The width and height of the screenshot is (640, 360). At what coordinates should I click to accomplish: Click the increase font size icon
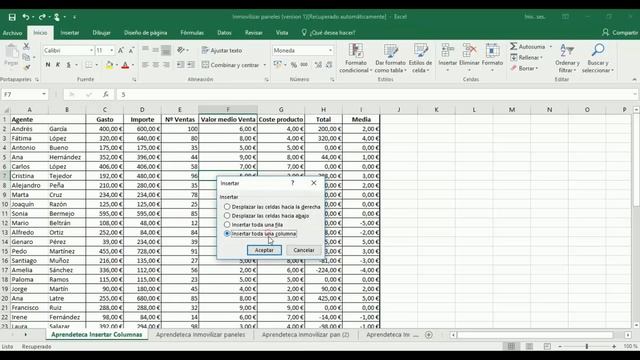point(121,51)
